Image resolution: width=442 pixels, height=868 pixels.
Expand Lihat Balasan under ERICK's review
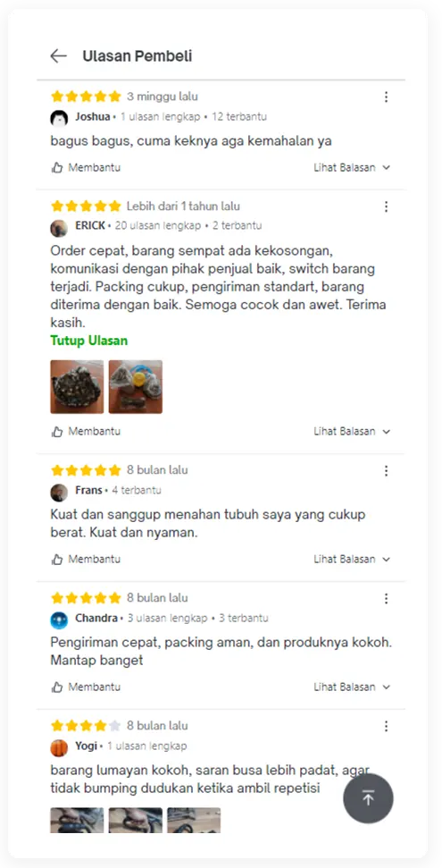click(353, 432)
